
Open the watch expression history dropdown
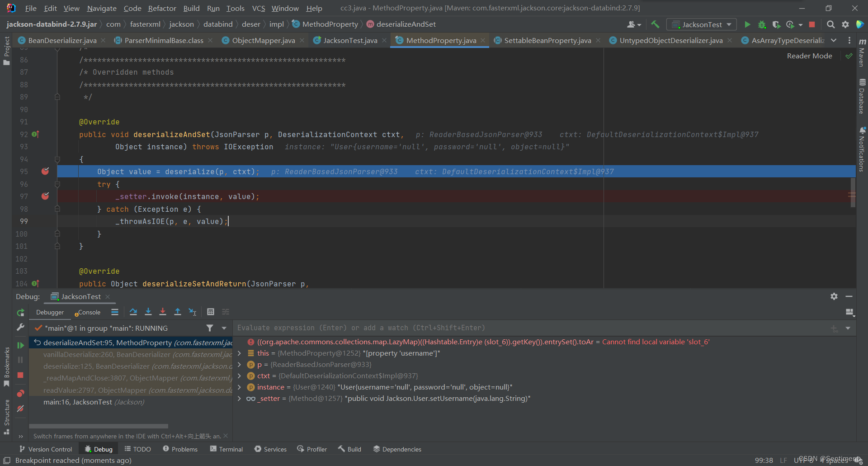(848, 328)
